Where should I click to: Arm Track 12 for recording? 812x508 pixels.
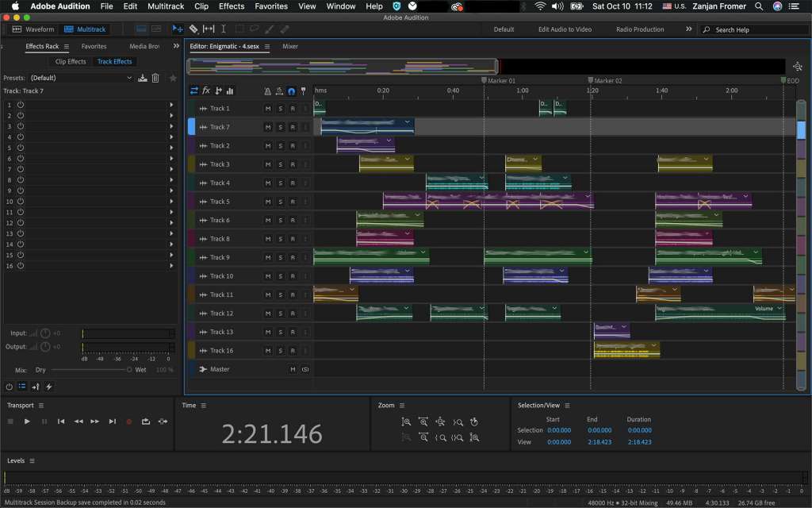[x=293, y=314]
